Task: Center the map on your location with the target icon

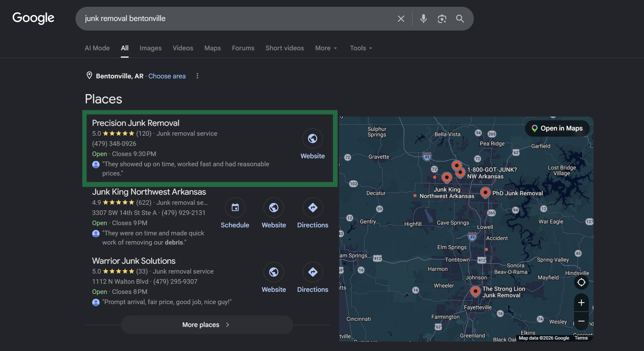Action: pyautogui.click(x=581, y=282)
